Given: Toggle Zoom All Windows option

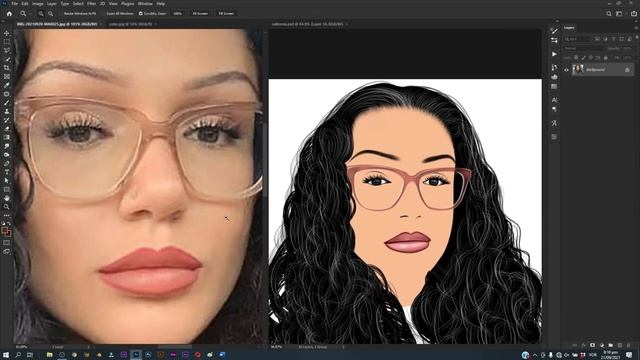Looking at the screenshot, I should [x=120, y=13].
